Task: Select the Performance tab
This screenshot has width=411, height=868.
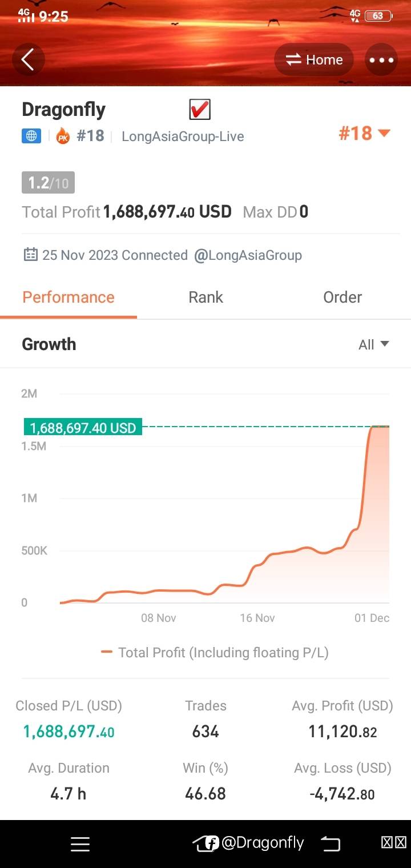Action: 68,298
